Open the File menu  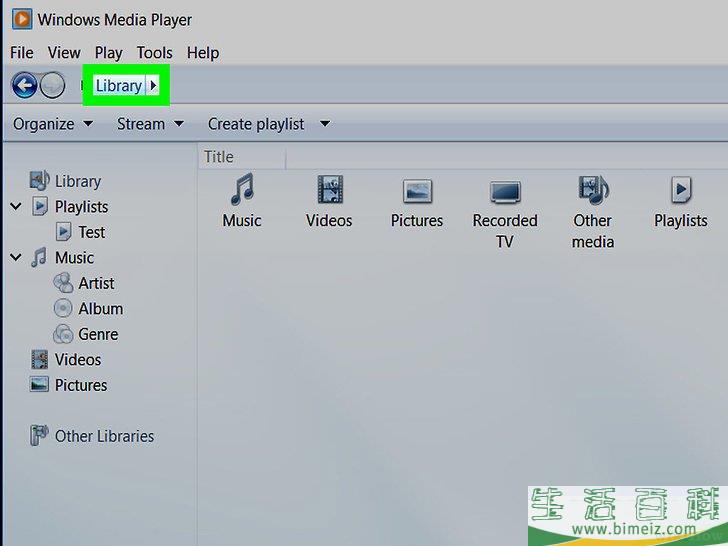[x=21, y=53]
